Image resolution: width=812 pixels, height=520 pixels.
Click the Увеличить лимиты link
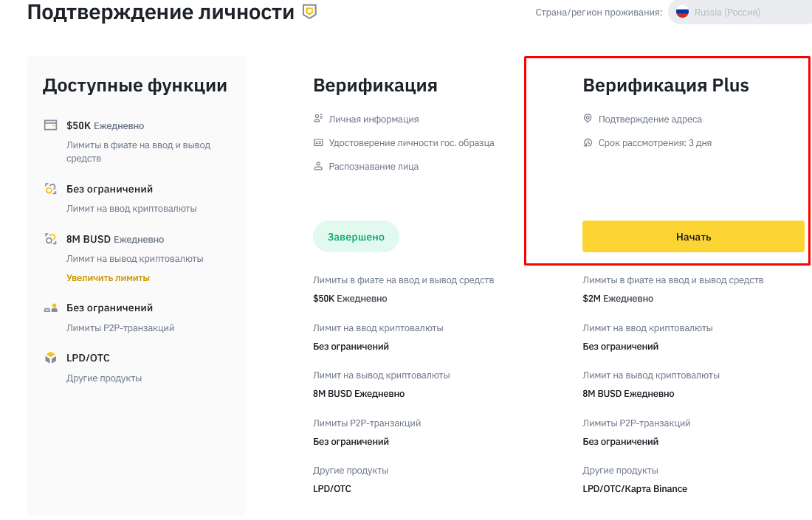108,278
